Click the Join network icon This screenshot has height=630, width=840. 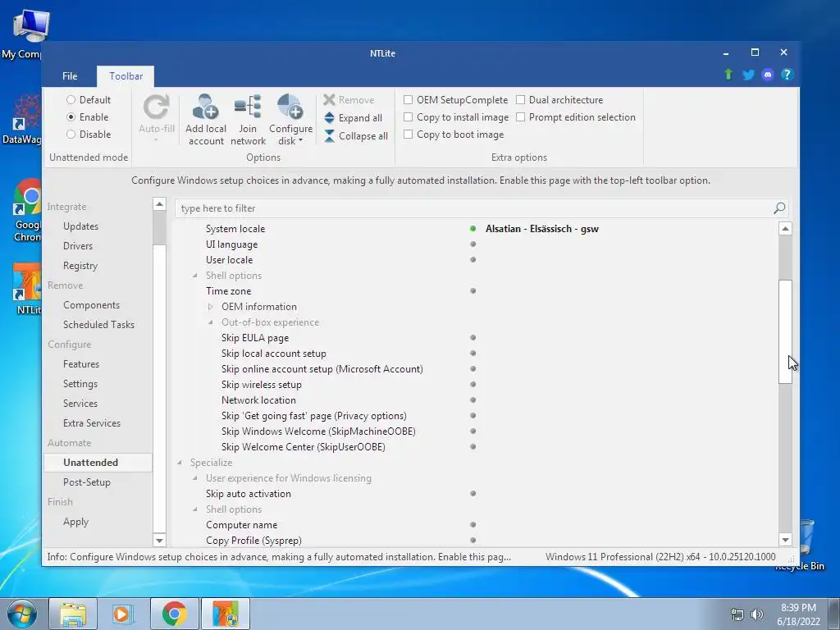point(248,107)
